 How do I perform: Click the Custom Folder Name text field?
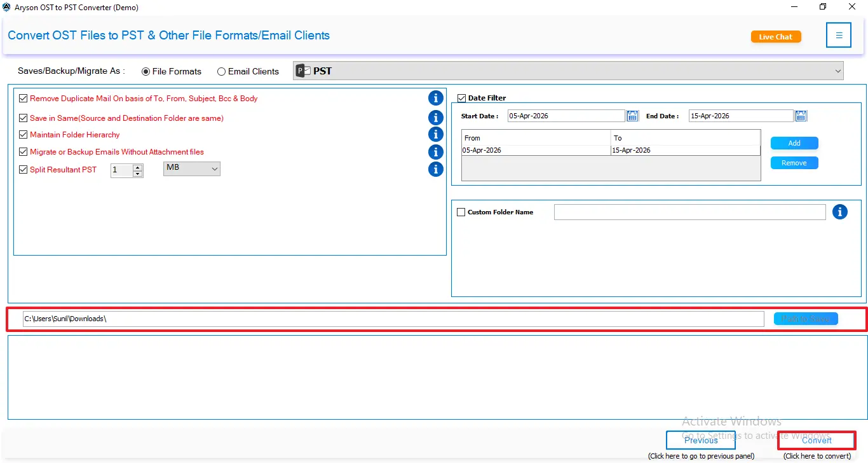pyautogui.click(x=690, y=212)
